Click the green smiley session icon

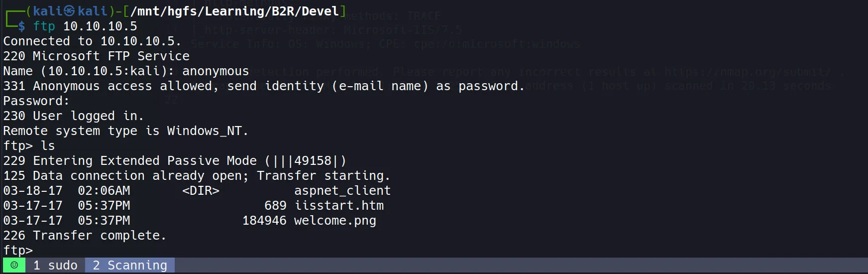pyautogui.click(x=14, y=265)
